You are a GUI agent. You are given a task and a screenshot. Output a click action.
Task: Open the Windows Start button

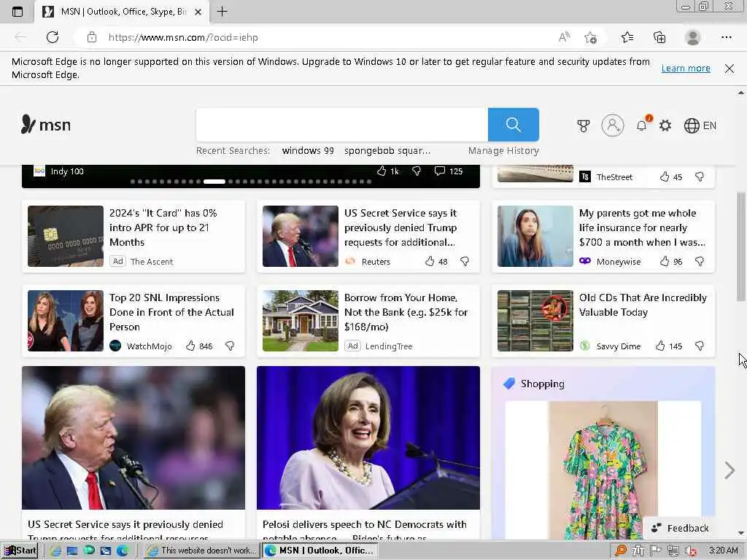point(20,551)
